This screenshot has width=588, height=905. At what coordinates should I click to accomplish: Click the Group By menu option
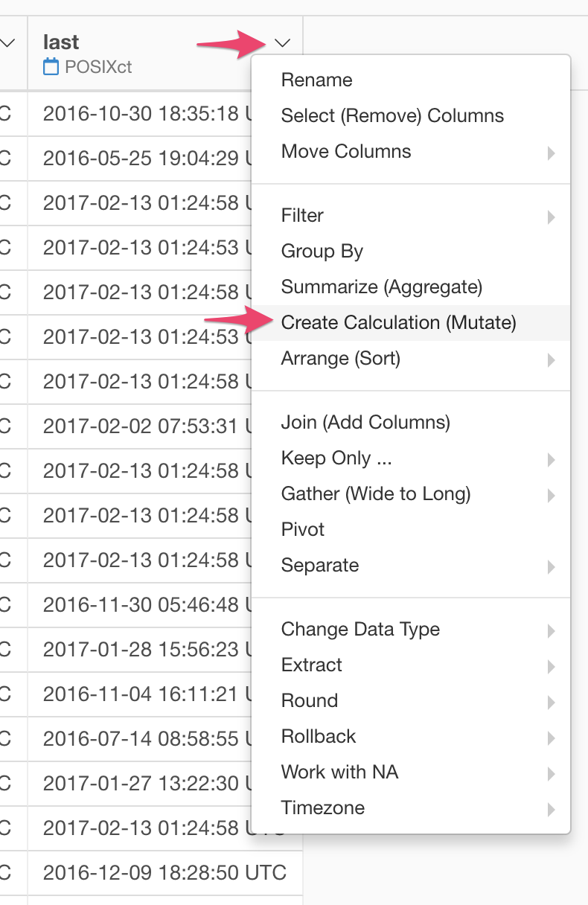pyautogui.click(x=322, y=251)
